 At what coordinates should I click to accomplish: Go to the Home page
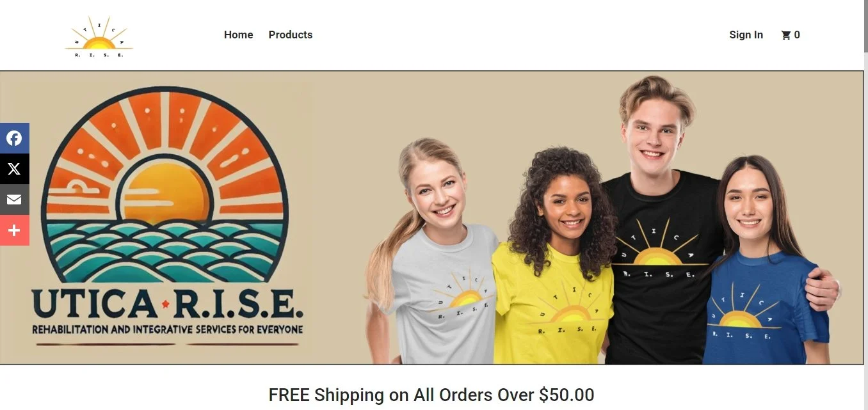[238, 35]
